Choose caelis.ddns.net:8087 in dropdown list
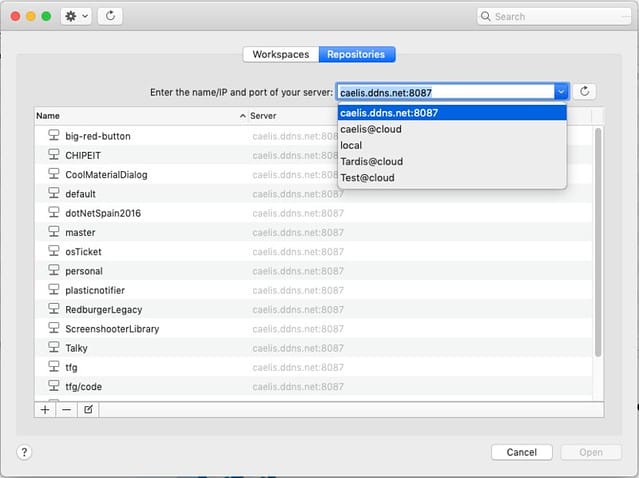The height and width of the screenshot is (478, 639). 452,113
